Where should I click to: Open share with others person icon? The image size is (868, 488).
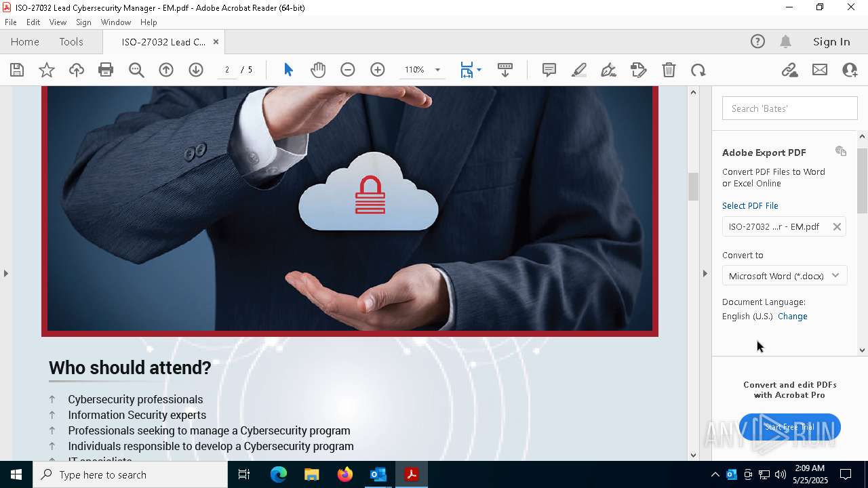[x=850, y=70]
